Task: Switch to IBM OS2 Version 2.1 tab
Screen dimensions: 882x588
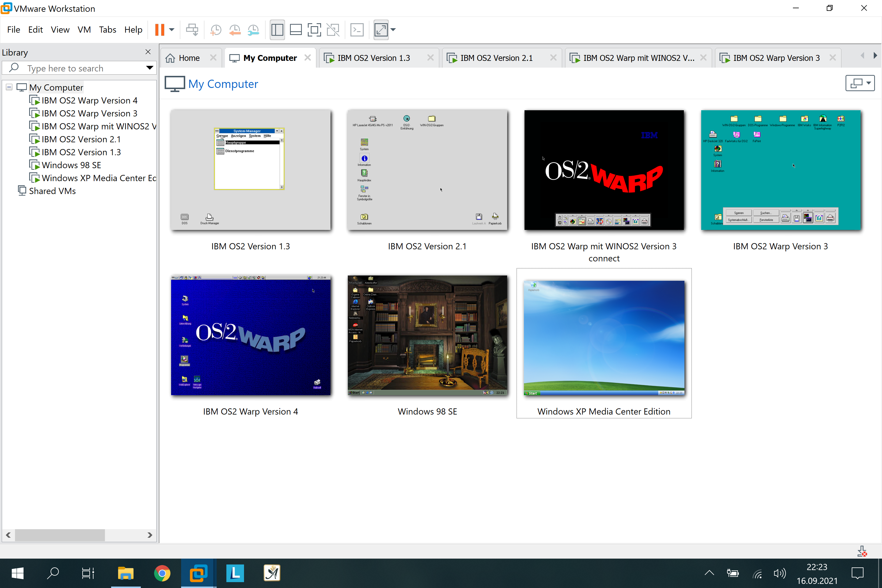Action: coord(496,58)
